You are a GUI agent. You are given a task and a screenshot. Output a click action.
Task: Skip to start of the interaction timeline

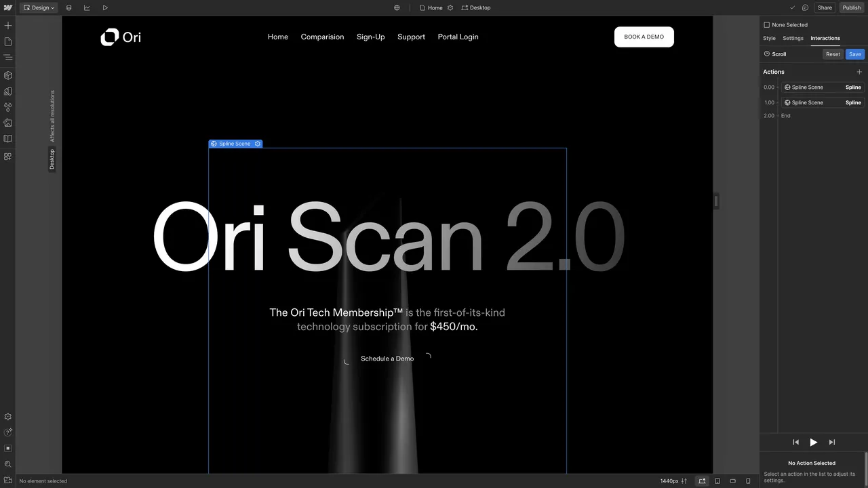click(796, 442)
